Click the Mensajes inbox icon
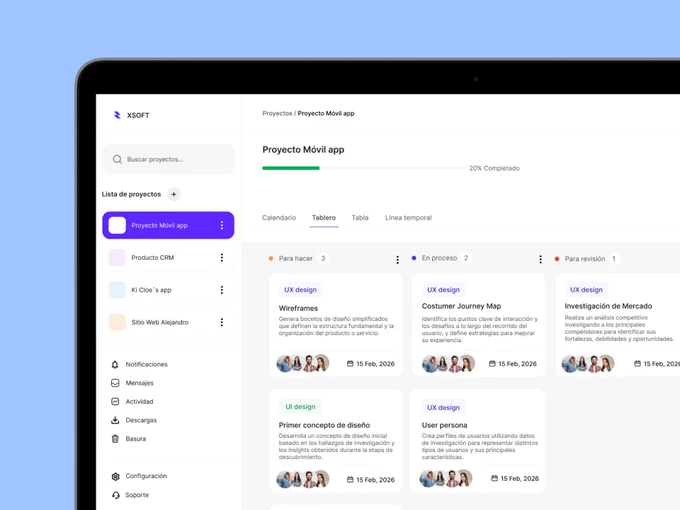The height and width of the screenshot is (510, 680). (115, 383)
